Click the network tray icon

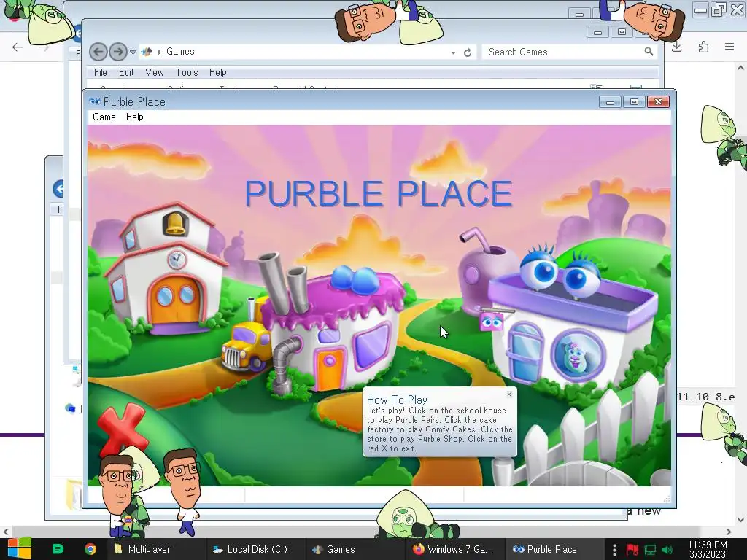point(650,550)
